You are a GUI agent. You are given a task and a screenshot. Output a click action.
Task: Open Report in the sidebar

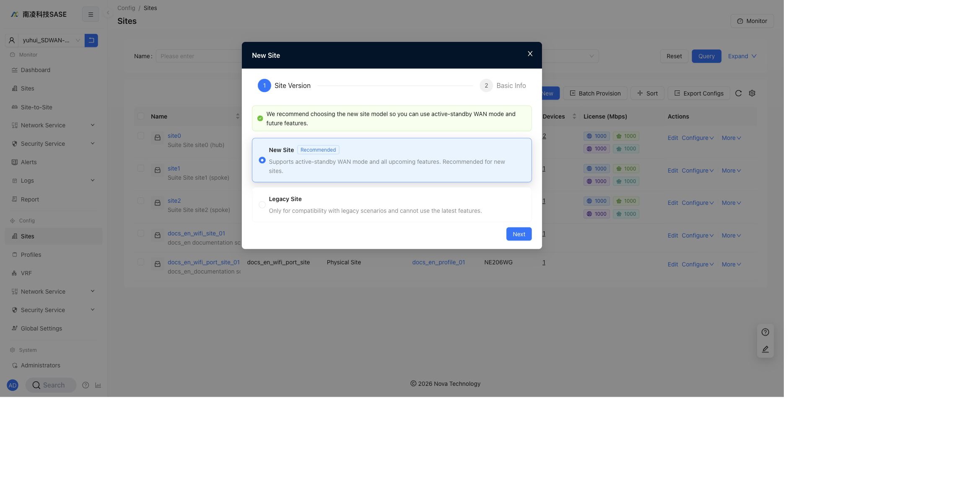coord(54,199)
